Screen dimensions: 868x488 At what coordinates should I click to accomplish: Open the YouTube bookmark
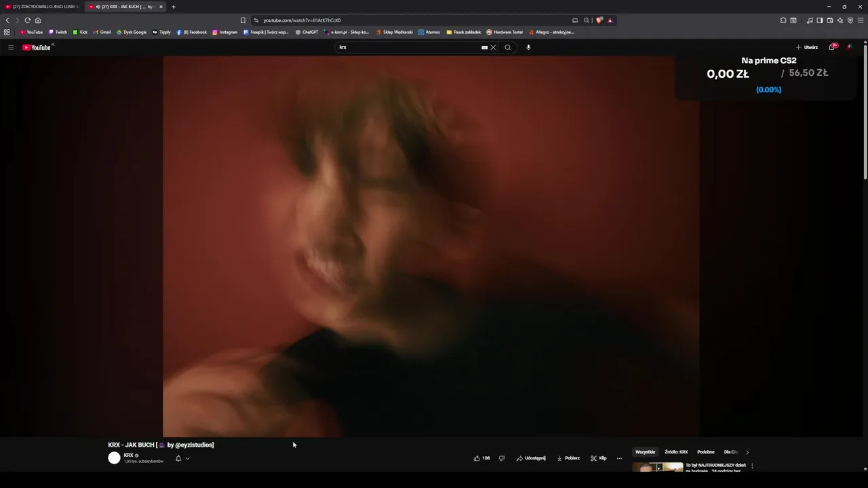(31, 32)
